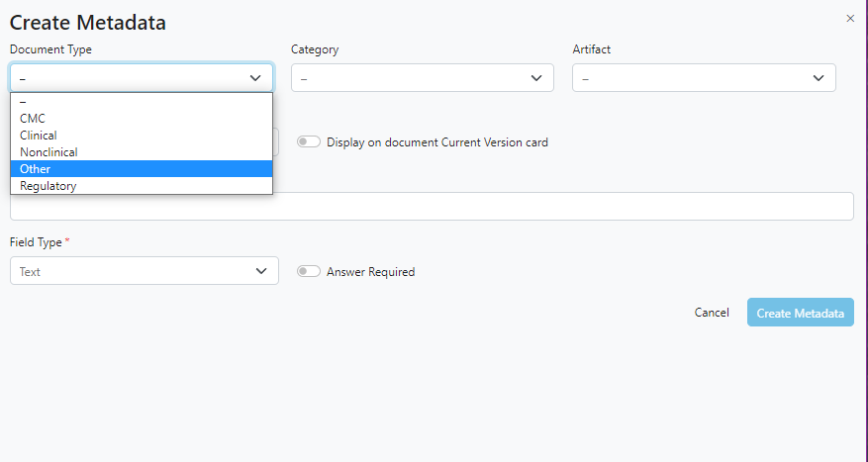This screenshot has height=462, width=868.
Task: Click the Category dropdown chevron arrow
Action: 536,78
